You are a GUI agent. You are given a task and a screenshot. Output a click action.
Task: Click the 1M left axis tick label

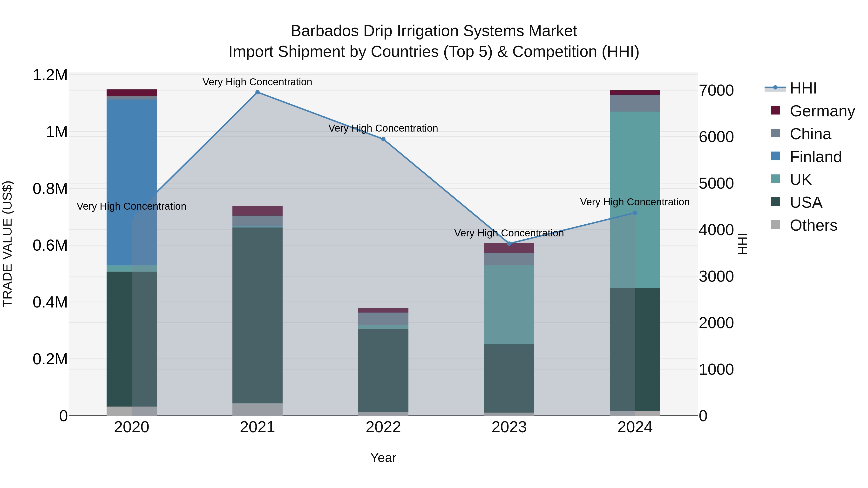[57, 132]
